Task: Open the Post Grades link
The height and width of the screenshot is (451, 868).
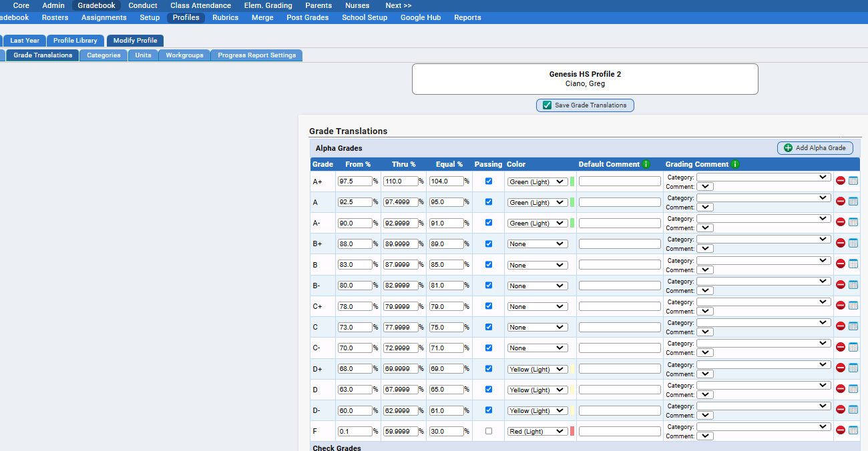Action: [308, 18]
